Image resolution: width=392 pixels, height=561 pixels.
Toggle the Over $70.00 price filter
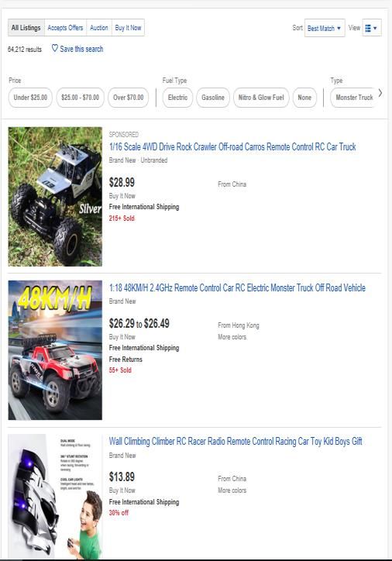pos(129,98)
